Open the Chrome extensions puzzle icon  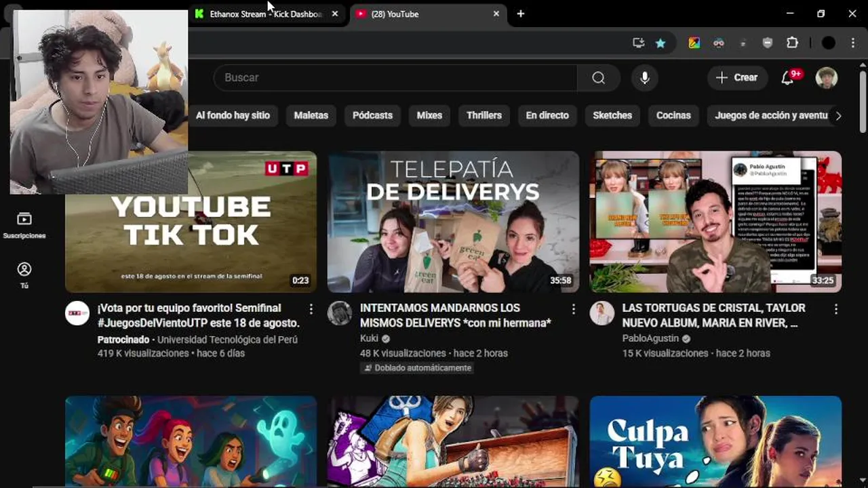tap(792, 43)
